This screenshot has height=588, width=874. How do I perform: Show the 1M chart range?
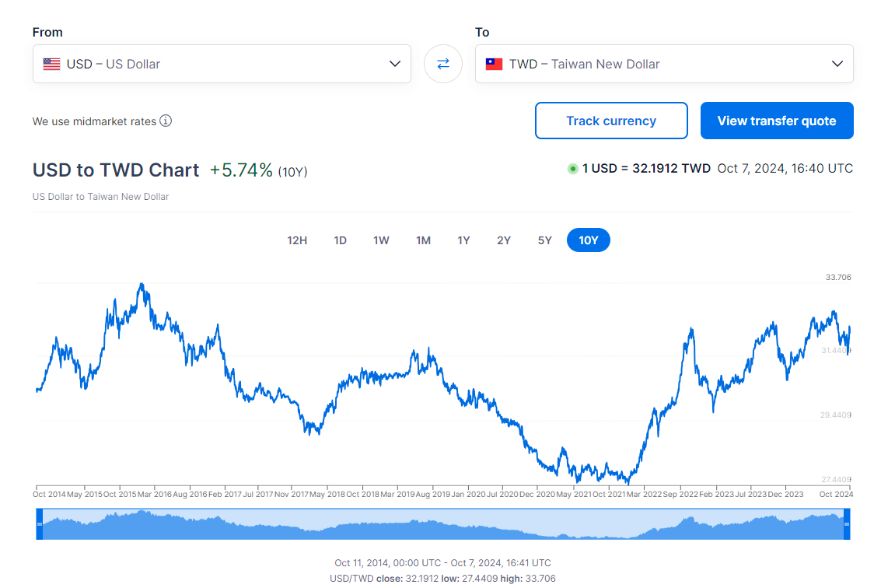(423, 240)
